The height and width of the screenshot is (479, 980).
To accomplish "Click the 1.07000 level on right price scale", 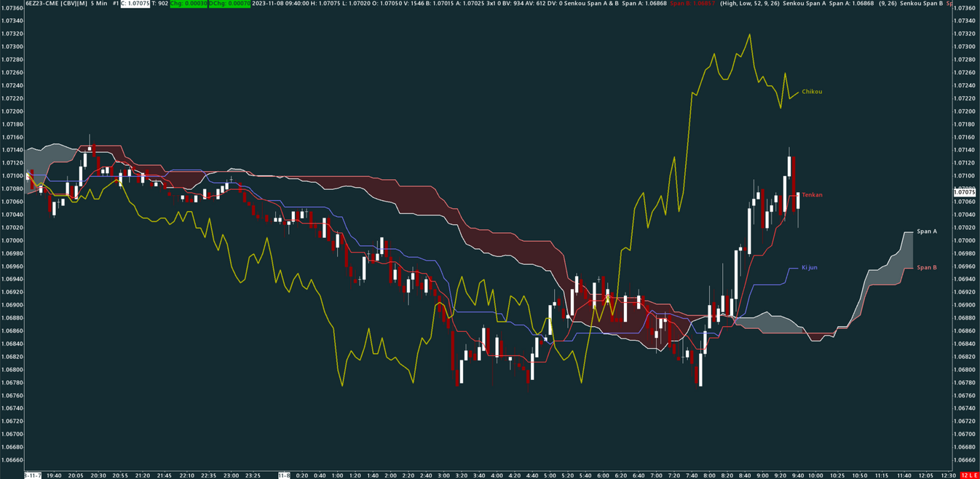I will coord(965,240).
